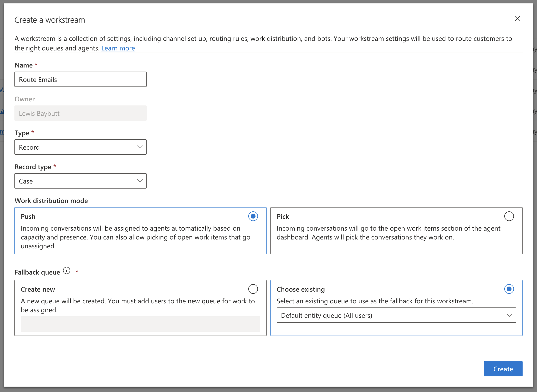The width and height of the screenshot is (537, 392).
Task: Select the Pick radio button
Action: 509,216
